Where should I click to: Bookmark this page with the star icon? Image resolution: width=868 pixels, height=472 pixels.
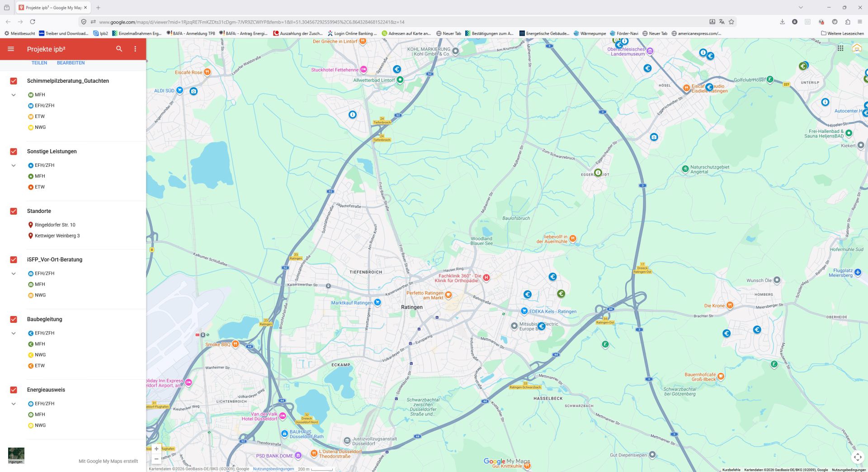point(731,22)
